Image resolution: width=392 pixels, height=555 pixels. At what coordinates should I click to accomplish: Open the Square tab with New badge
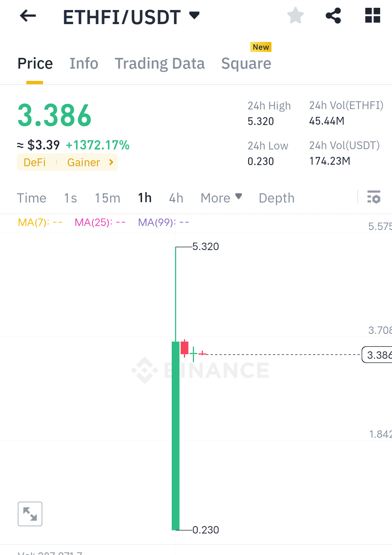[x=246, y=63]
